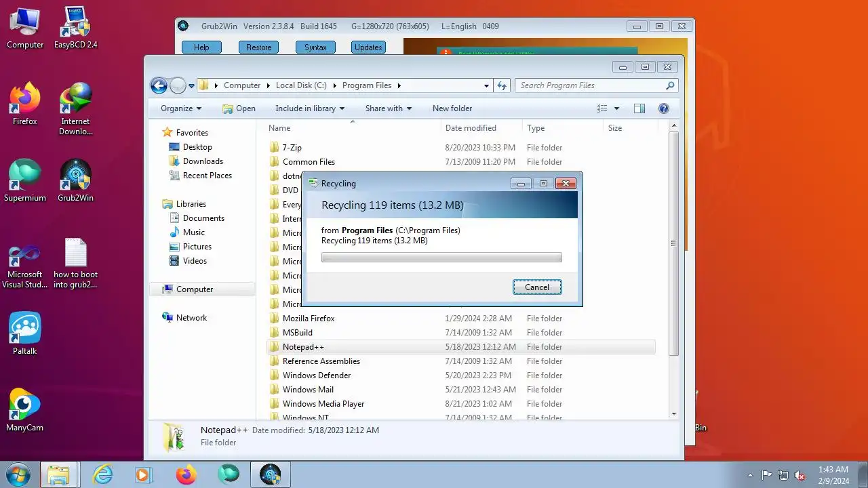Screen dimensions: 868x488
Task: Sort by Size column header
Action: (630, 127)
